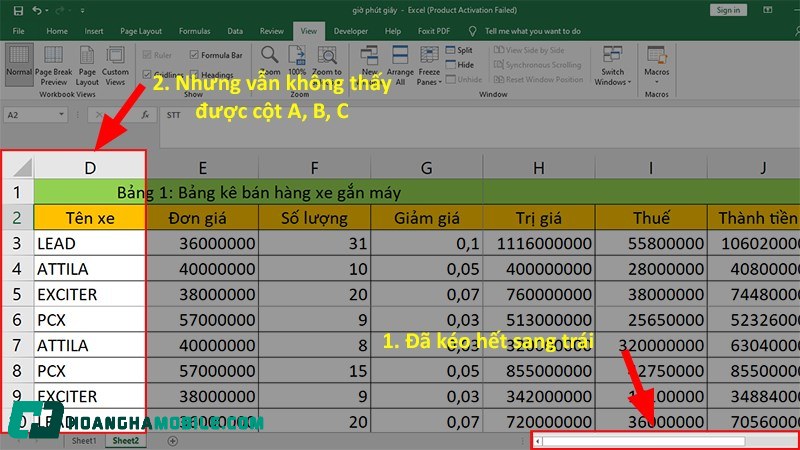Click the Save icon in the title bar
Viewport: 800px width, 450px height.
(x=18, y=10)
